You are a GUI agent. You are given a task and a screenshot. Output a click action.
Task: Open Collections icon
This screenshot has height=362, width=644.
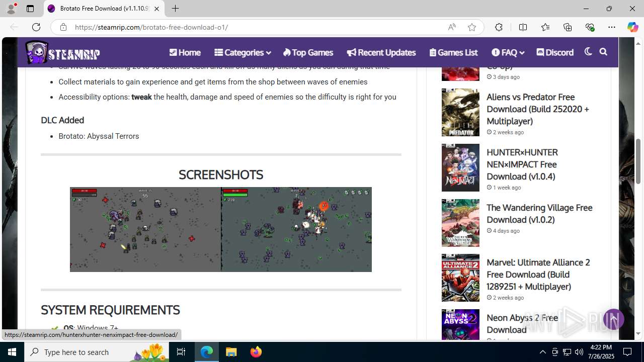(x=568, y=27)
